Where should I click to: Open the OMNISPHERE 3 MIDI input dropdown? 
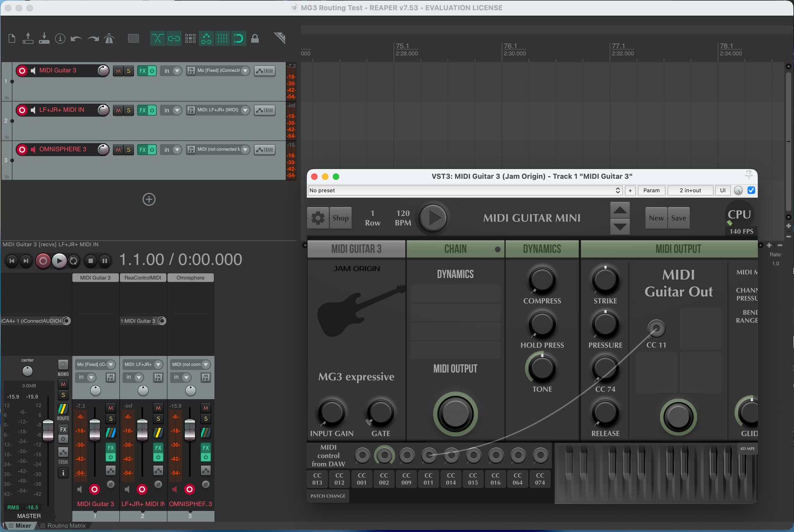coord(245,150)
